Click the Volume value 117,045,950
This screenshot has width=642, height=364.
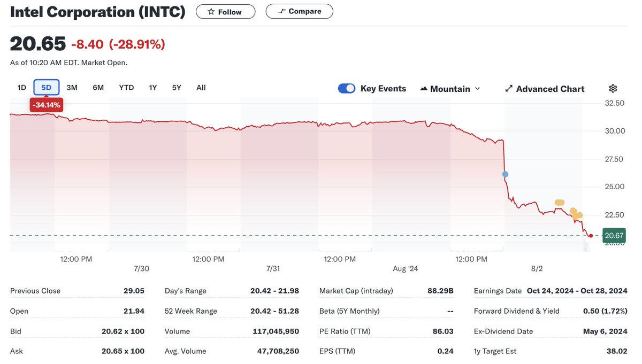[276, 331]
